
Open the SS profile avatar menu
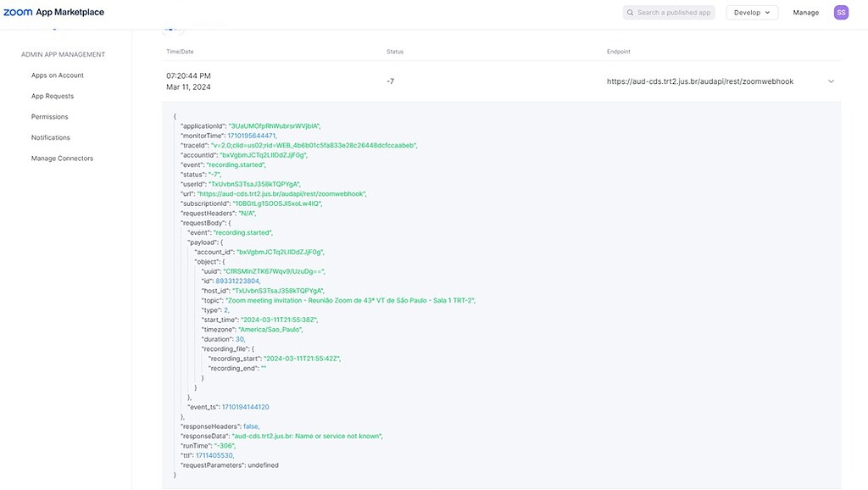point(840,12)
